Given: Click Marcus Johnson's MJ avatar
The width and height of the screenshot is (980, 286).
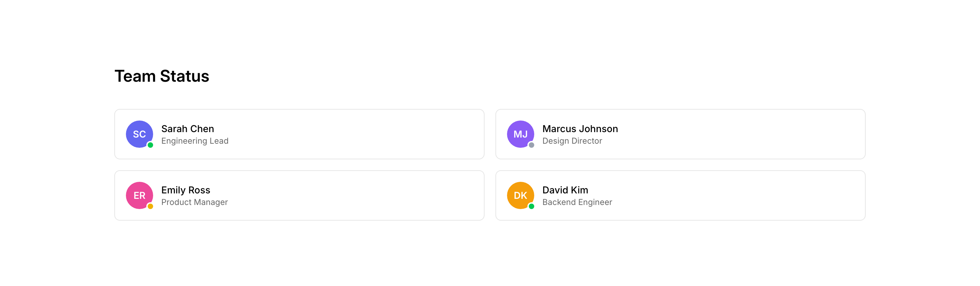Looking at the screenshot, I should 520,134.
